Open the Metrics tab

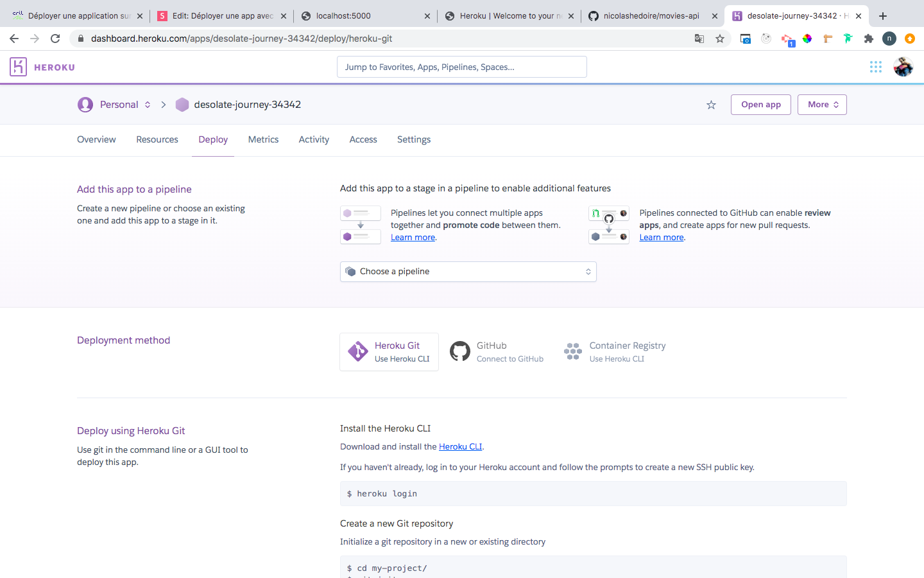(263, 139)
